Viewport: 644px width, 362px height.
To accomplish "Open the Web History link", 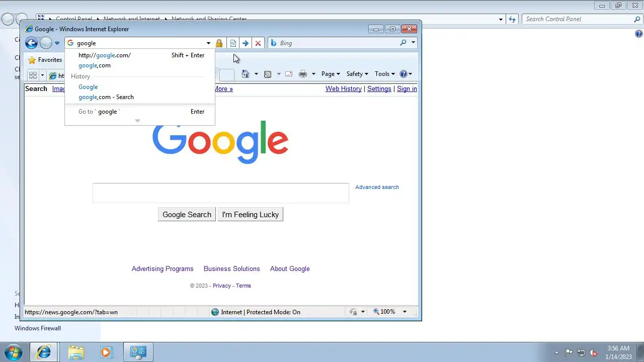I will pos(344,89).
